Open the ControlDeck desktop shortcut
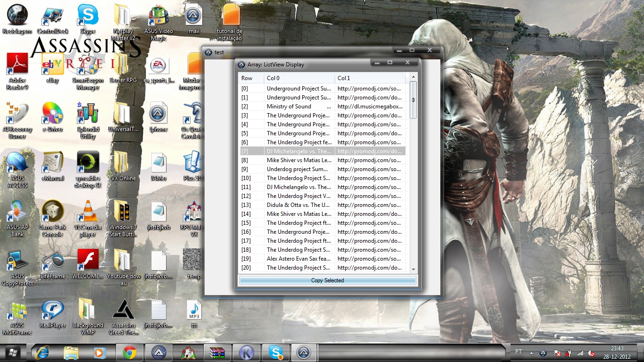This screenshot has width=644, height=362. tap(52, 19)
